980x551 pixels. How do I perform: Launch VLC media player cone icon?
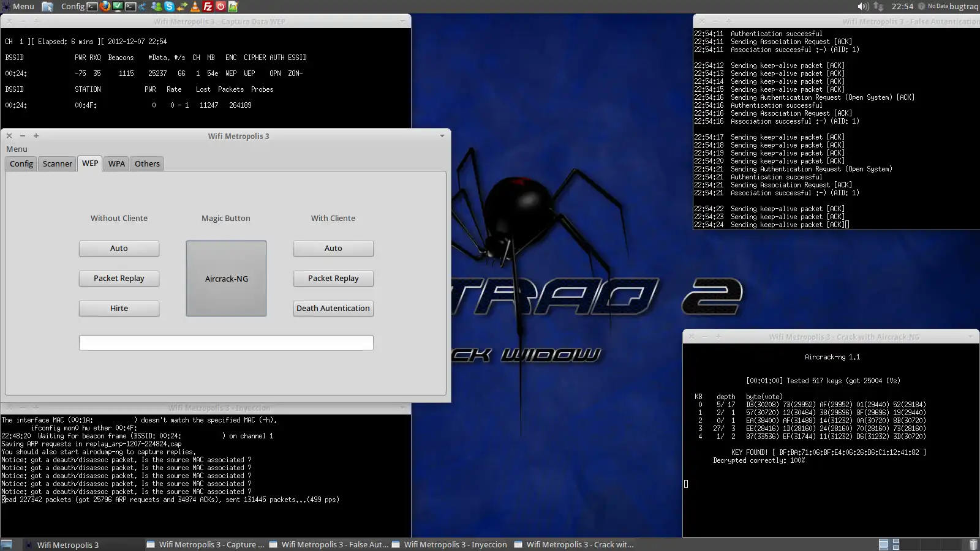[x=195, y=6]
